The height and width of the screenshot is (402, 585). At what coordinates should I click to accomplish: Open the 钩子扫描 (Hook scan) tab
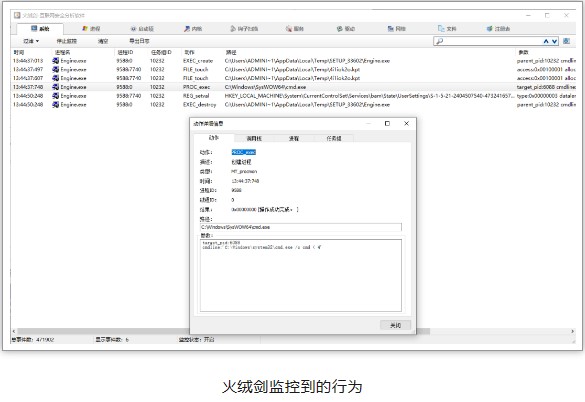click(244, 29)
